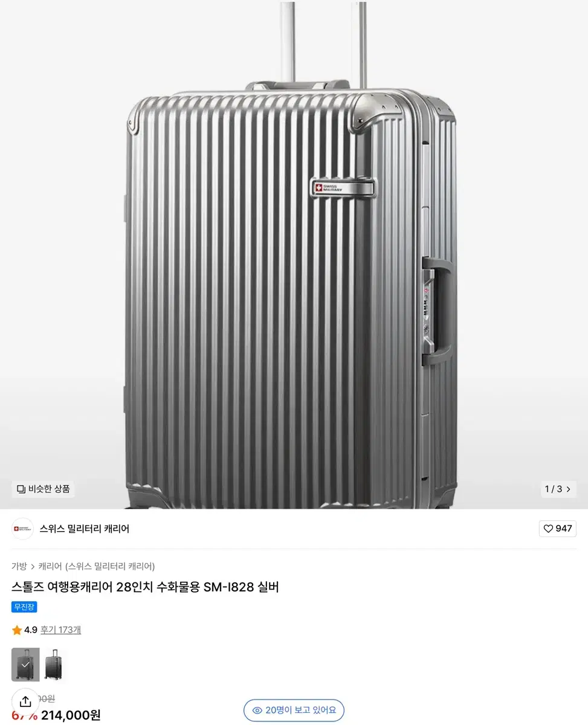
Task: Open 후기 173개 reviews link
Action: click(x=60, y=630)
